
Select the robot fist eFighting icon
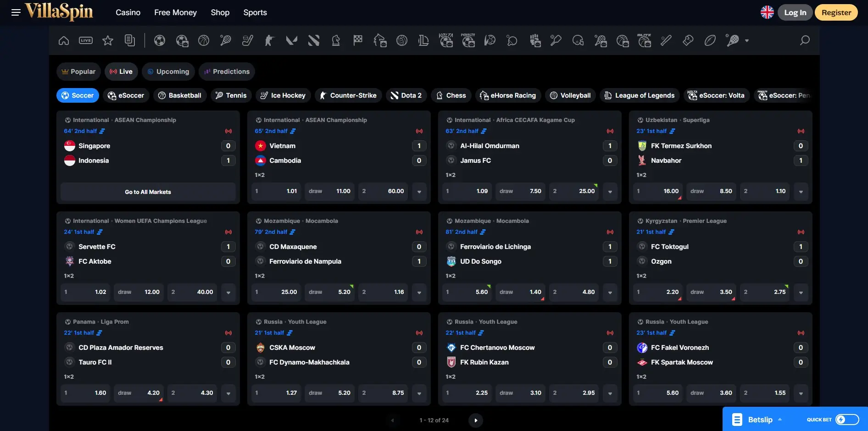(x=535, y=40)
